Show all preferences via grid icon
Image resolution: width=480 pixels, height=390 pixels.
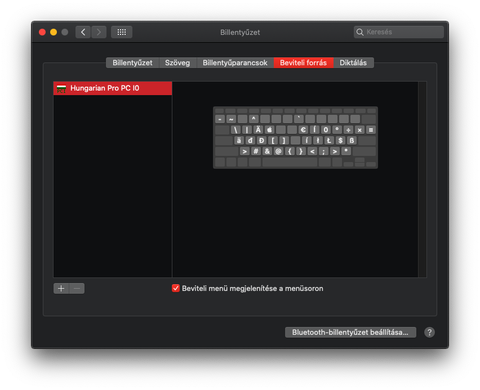point(122,32)
